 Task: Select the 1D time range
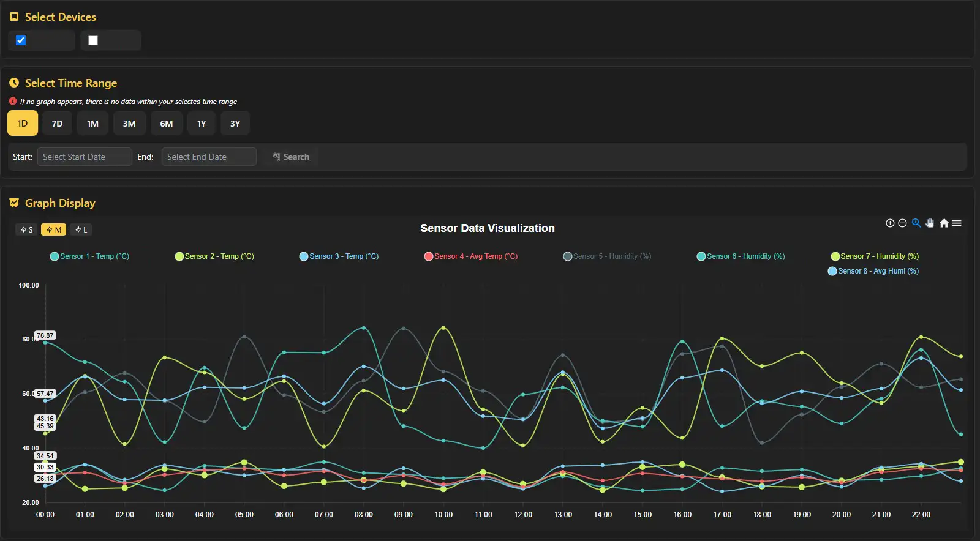(23, 124)
